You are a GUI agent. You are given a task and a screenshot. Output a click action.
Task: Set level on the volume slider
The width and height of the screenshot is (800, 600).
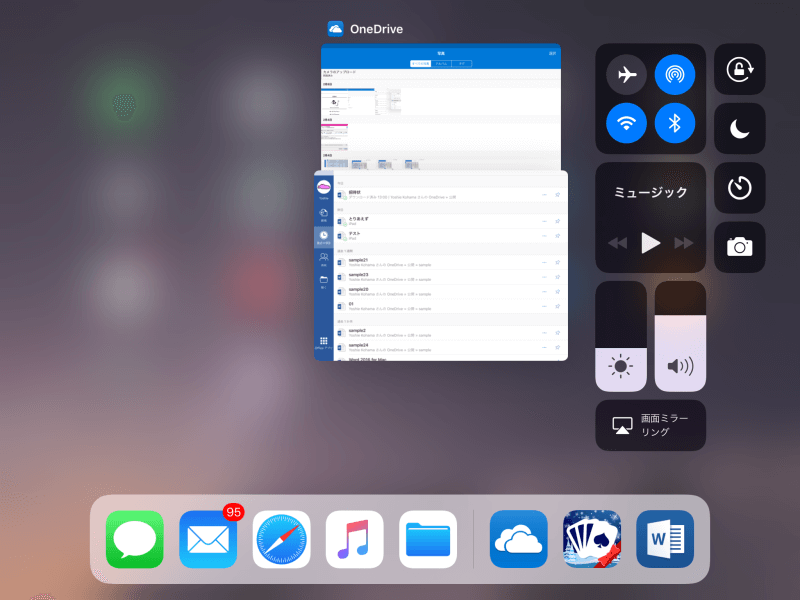coord(680,336)
